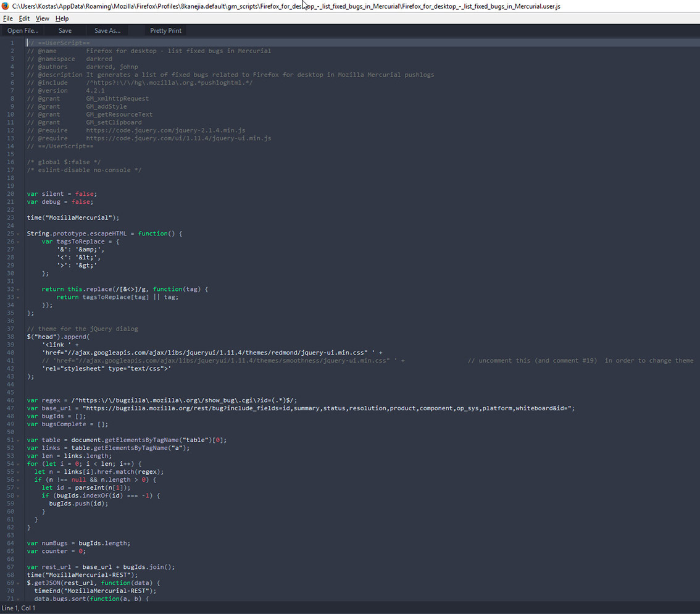Screen dimensions: 700x614
Task: Click the Save As... toolbar button
Action: coord(107,30)
